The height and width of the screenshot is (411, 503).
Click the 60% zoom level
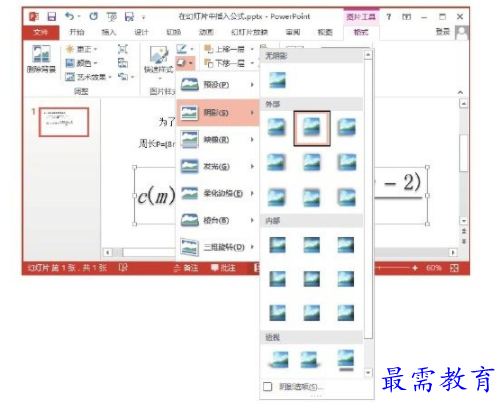[x=434, y=268]
